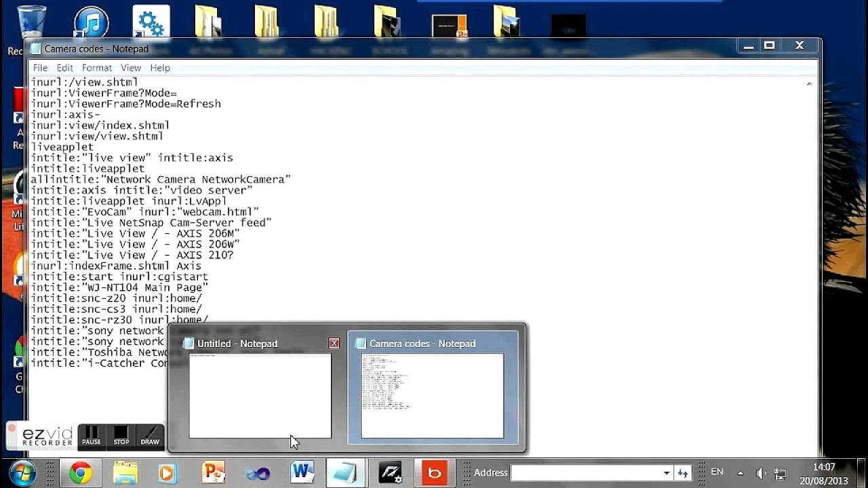868x488 pixels.
Task: Click the Notepad taskbar button
Action: point(346,473)
